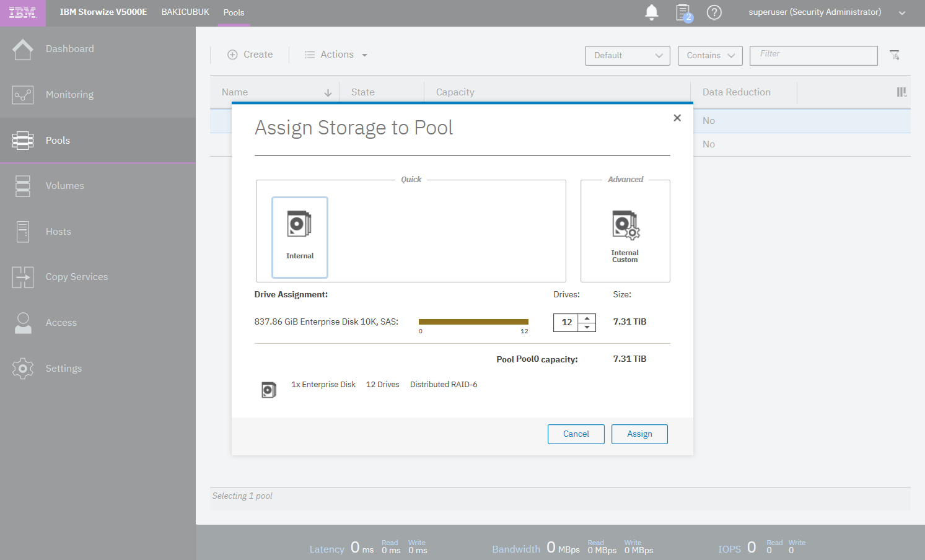Click the Selecting 1 pool status text
The height and width of the screenshot is (560, 925).
pyautogui.click(x=242, y=496)
